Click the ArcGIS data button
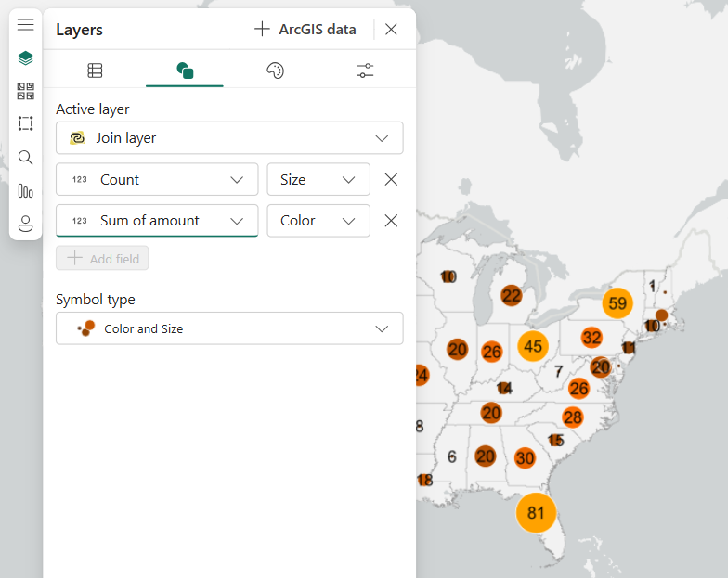Image resolution: width=728 pixels, height=578 pixels. click(x=305, y=30)
